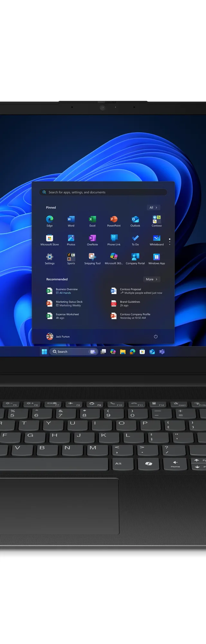Open Business Overview recommended file
The width and height of the screenshot is (206, 644).
[62, 291]
